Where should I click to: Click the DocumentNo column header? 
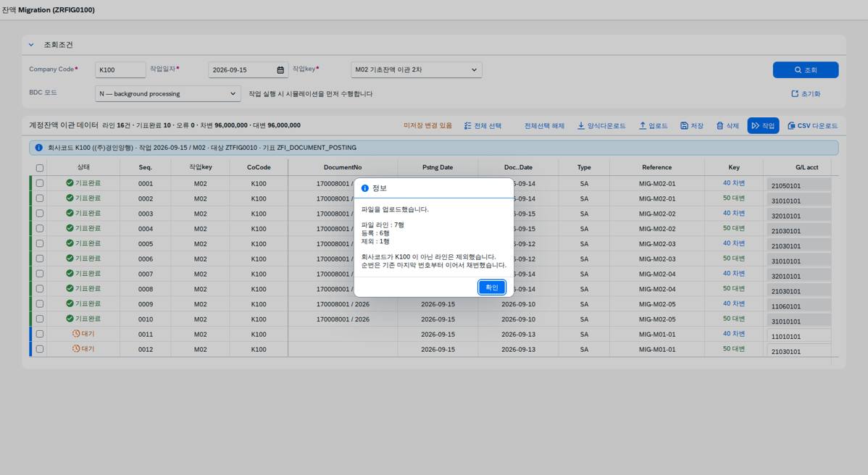343,167
